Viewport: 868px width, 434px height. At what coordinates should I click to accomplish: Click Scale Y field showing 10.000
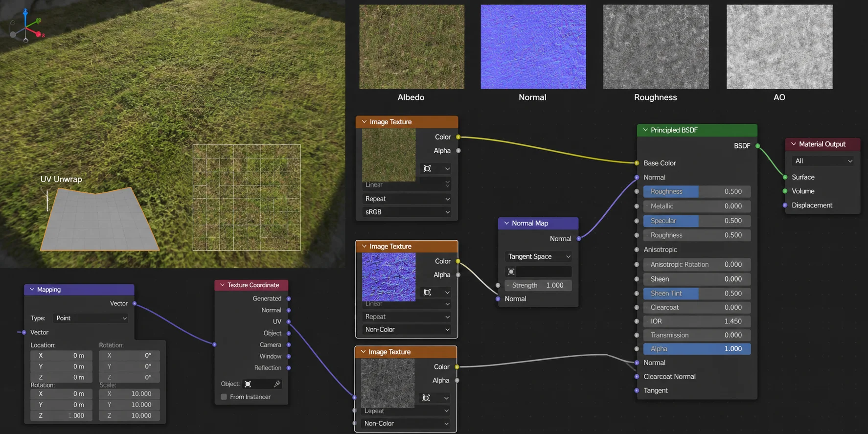(129, 405)
